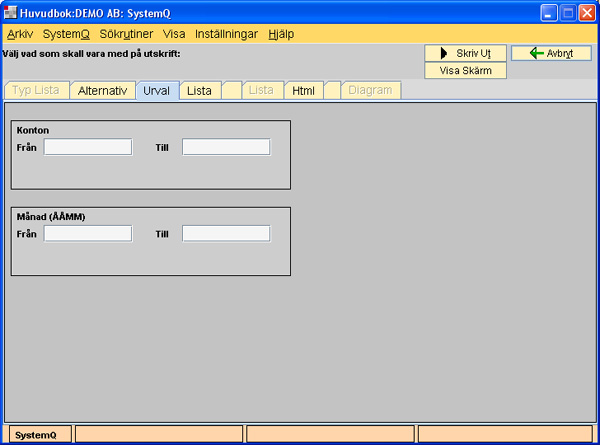The image size is (600, 445).
Task: Click the SystemQ status bar panel
Action: [x=36, y=434]
